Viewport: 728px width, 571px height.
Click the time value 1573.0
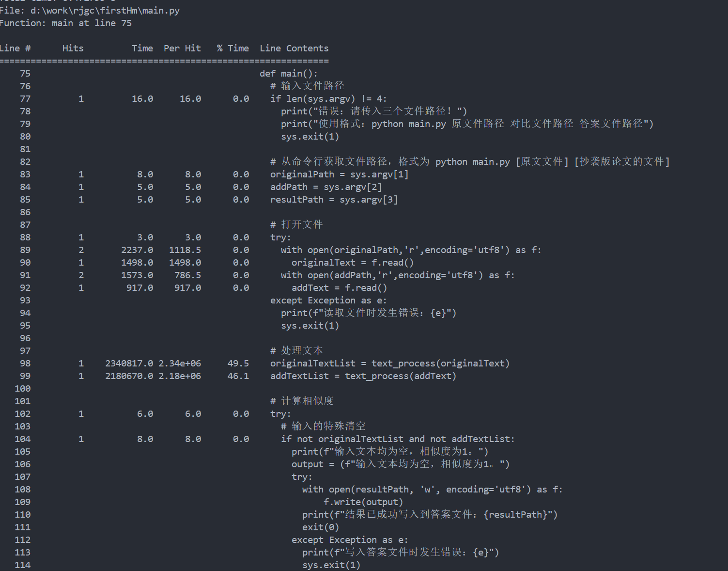(137, 275)
